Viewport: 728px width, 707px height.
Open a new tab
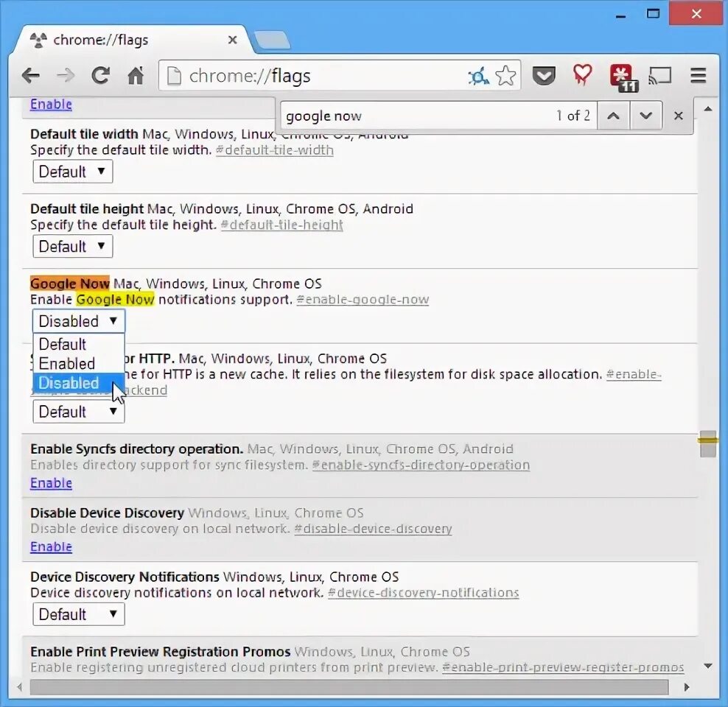(x=273, y=40)
